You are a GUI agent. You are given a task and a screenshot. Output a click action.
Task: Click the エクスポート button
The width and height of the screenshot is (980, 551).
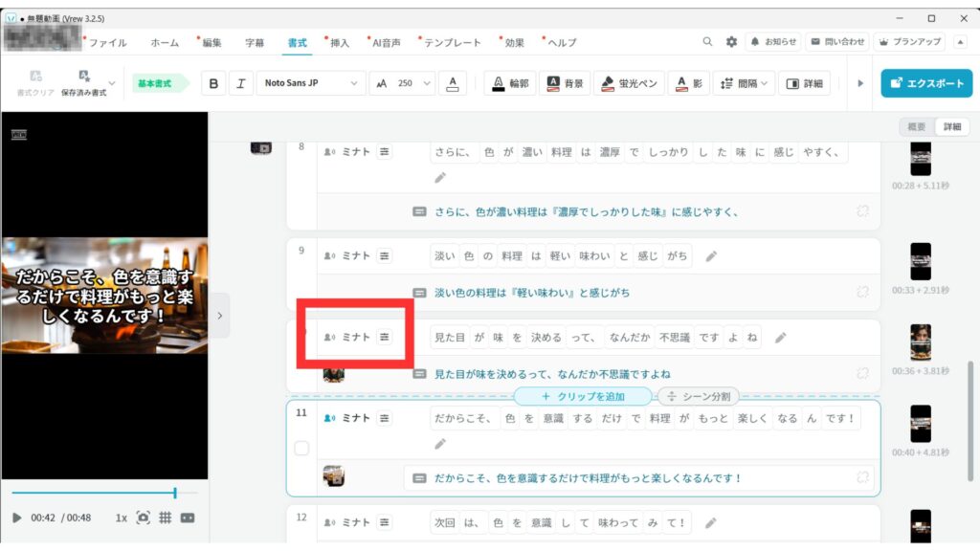pos(926,83)
